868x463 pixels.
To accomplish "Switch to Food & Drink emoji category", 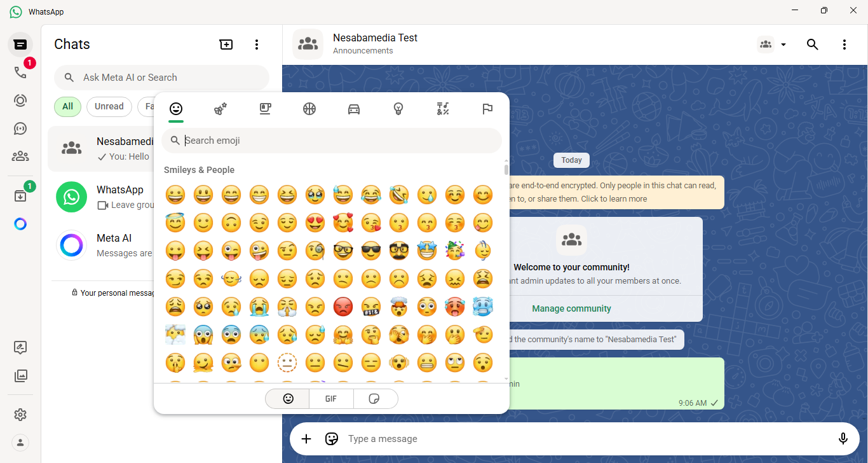I will (265, 109).
